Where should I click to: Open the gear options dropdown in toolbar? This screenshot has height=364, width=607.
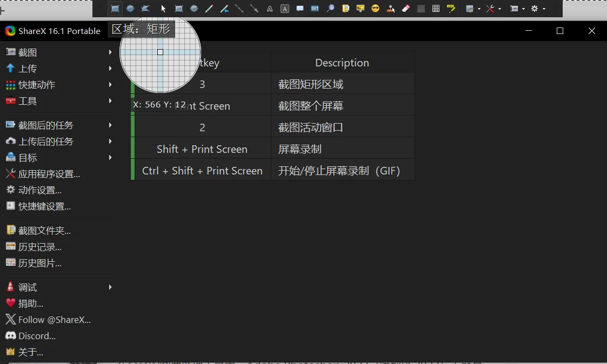point(538,9)
